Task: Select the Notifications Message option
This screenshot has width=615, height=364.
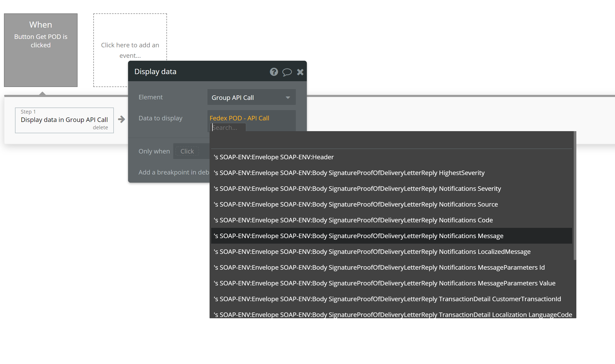Action: (358, 236)
